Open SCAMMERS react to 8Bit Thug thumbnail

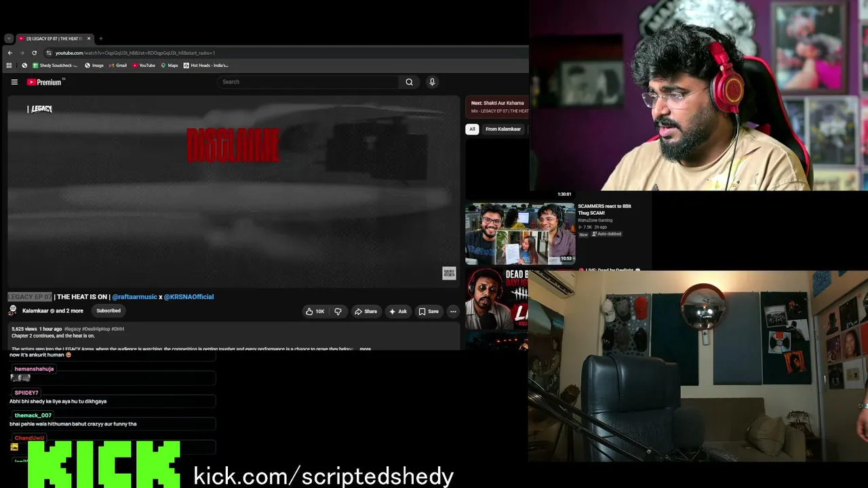(520, 234)
